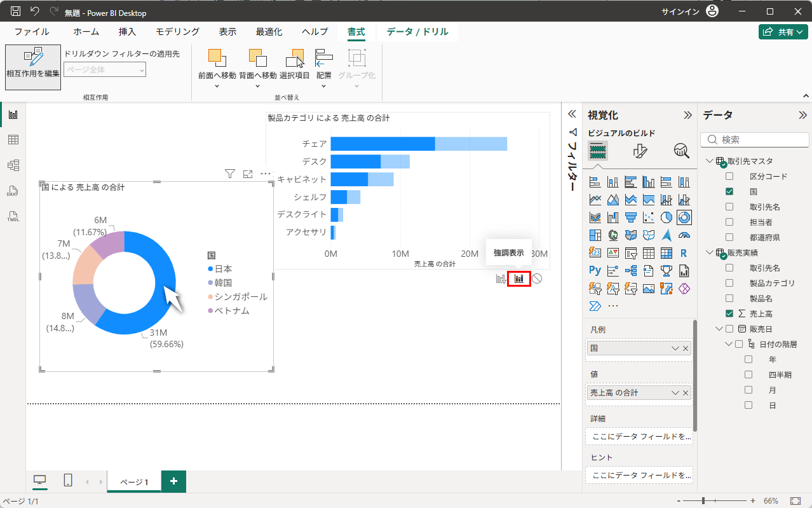Pick the gauge visual
812x508 pixels.
684,235
